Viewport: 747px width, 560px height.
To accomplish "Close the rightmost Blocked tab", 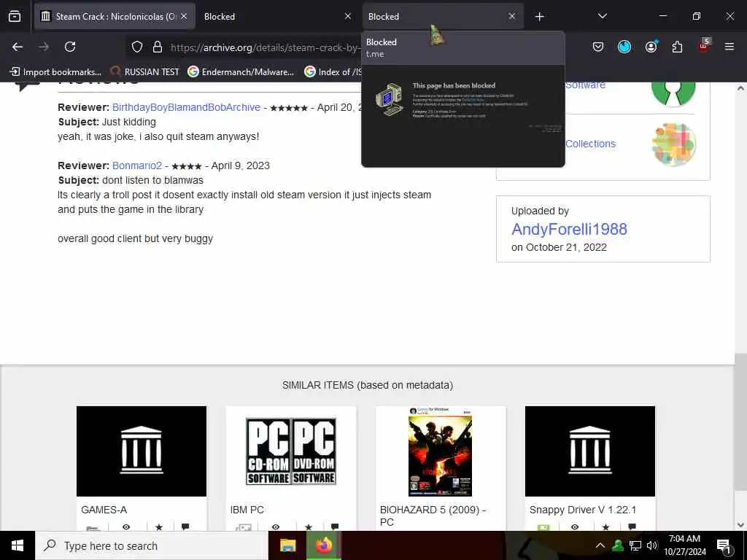I will pyautogui.click(x=511, y=16).
